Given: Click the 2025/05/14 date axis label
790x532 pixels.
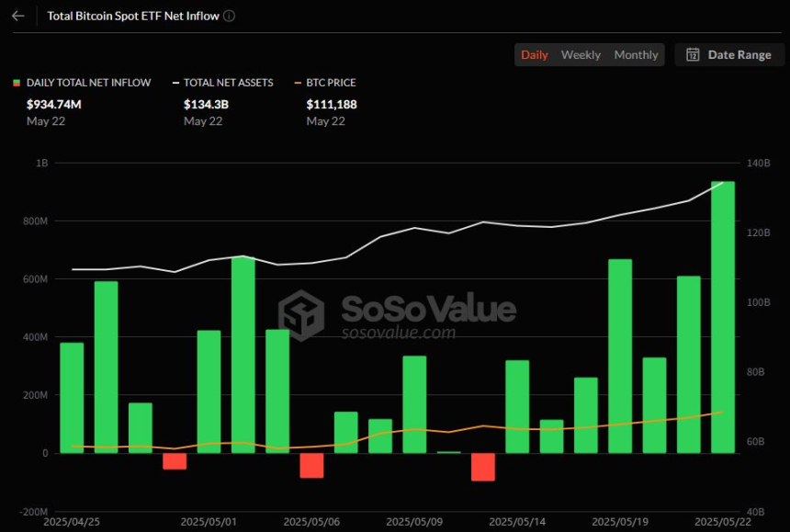Looking at the screenshot, I should click(x=517, y=522).
